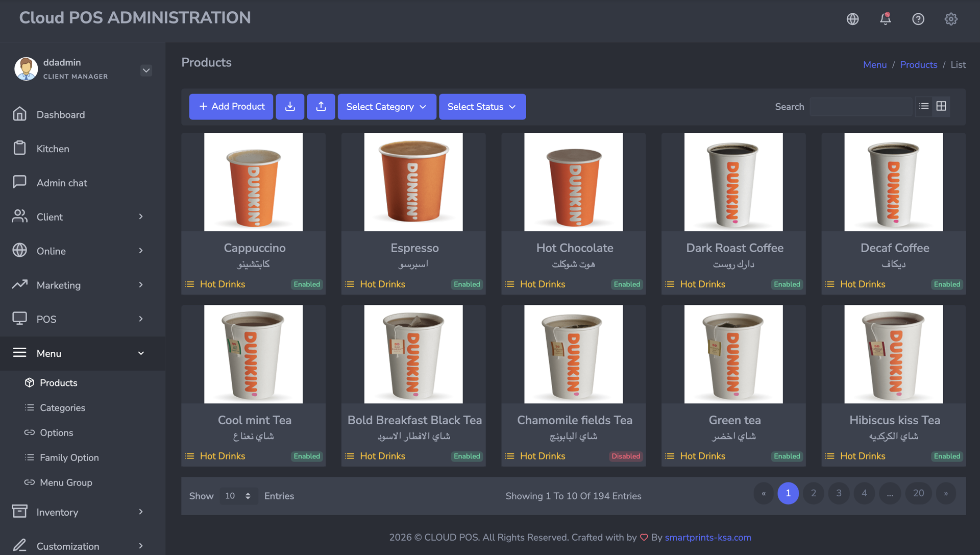Collapse the Menu section chevron
This screenshot has height=555, width=980.
(141, 353)
